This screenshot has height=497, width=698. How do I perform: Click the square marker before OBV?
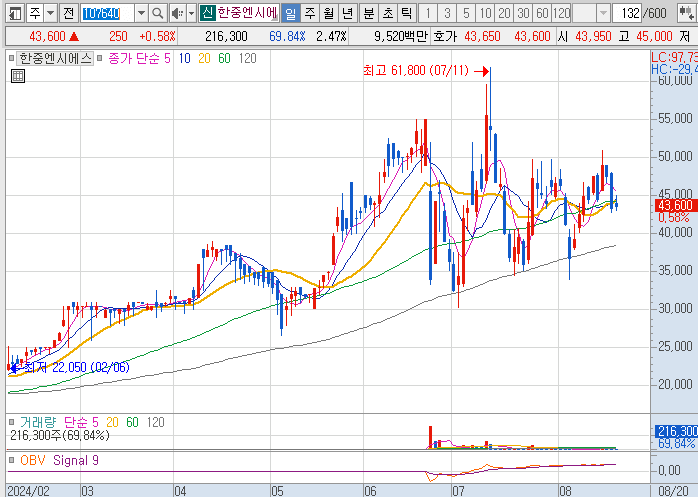tap(12, 460)
